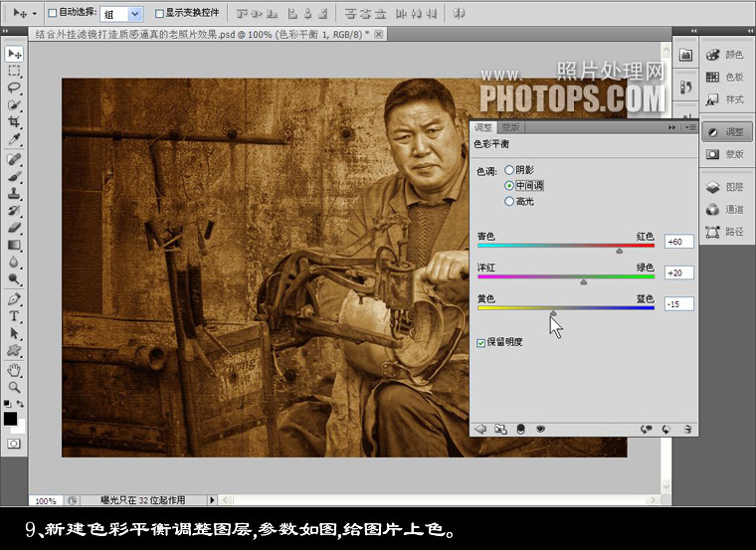
Task: Select the Clone Stamp tool
Action: (x=15, y=194)
